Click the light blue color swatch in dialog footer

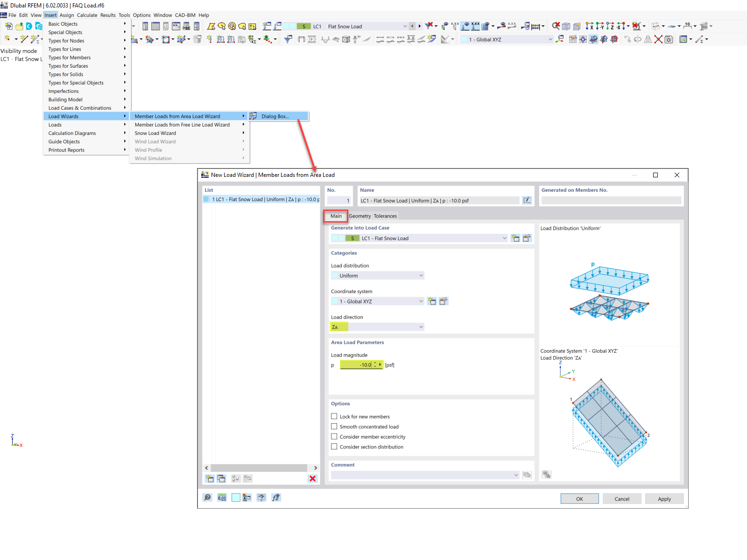point(236,497)
